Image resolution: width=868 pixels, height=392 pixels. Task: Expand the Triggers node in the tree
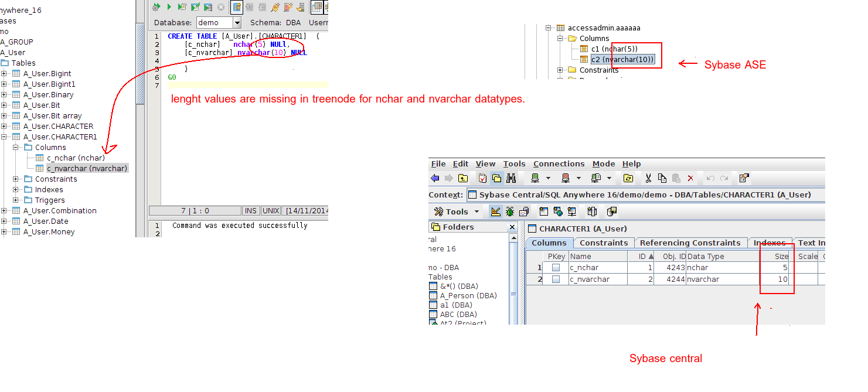click(x=16, y=200)
